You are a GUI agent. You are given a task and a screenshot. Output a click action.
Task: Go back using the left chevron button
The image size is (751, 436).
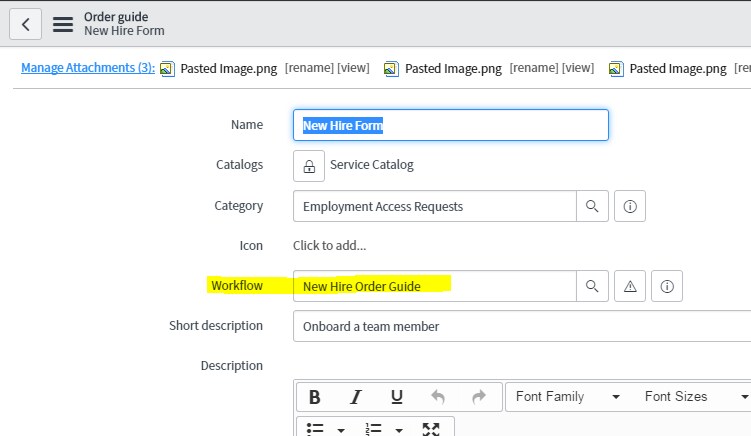(x=25, y=24)
